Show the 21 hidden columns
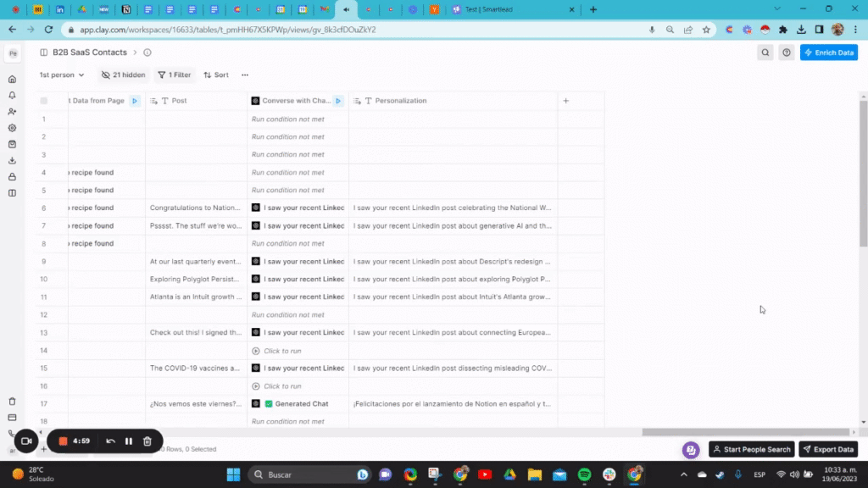The image size is (868, 488). [x=123, y=75]
